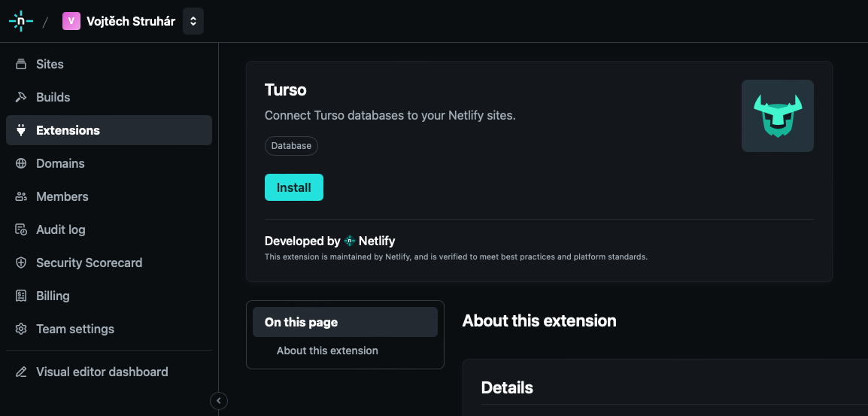Click 'This extension is maintained by Netlify' text

tap(456, 257)
